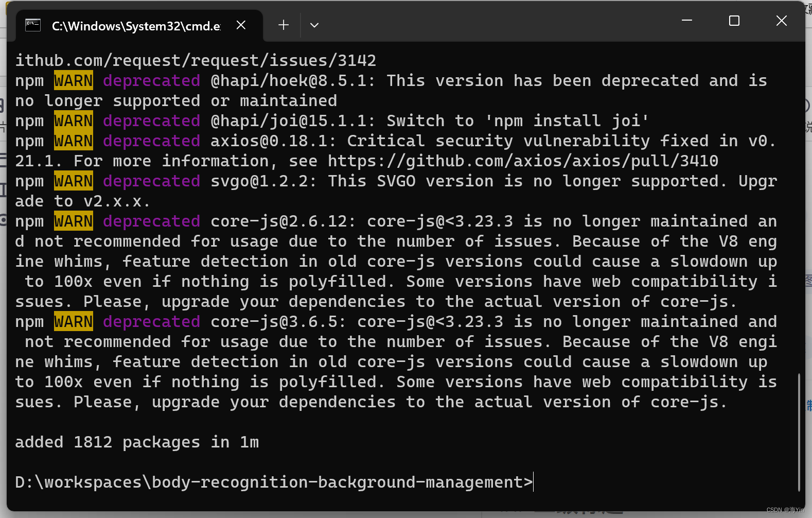Click the request/issues/3142 URL text

[x=196, y=61]
